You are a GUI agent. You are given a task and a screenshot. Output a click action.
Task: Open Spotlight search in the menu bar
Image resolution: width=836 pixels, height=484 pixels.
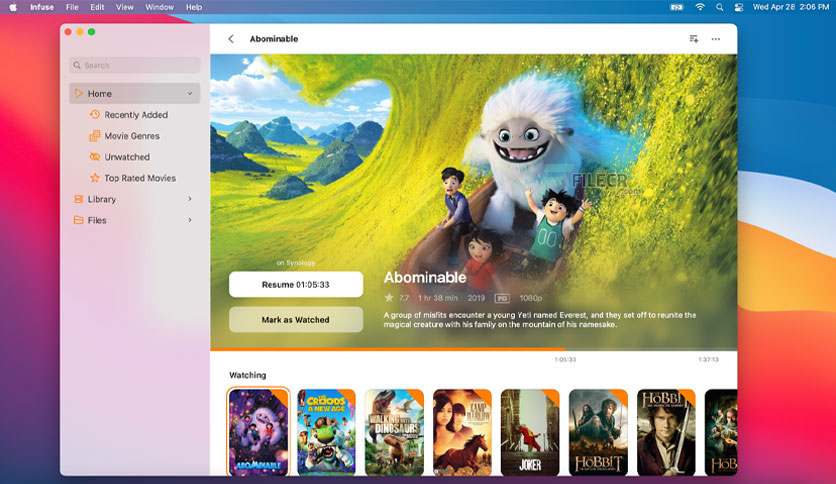(x=720, y=7)
